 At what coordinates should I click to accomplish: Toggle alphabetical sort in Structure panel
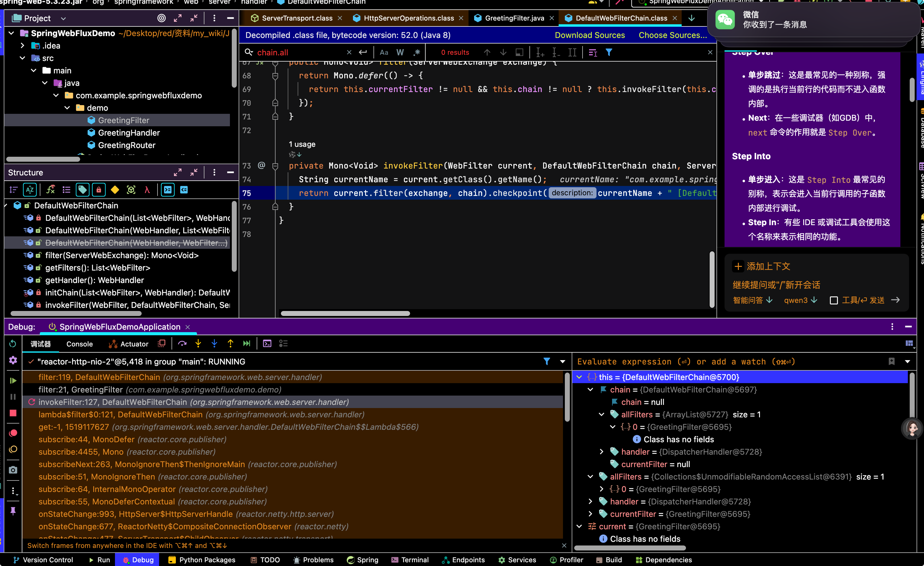coord(30,190)
